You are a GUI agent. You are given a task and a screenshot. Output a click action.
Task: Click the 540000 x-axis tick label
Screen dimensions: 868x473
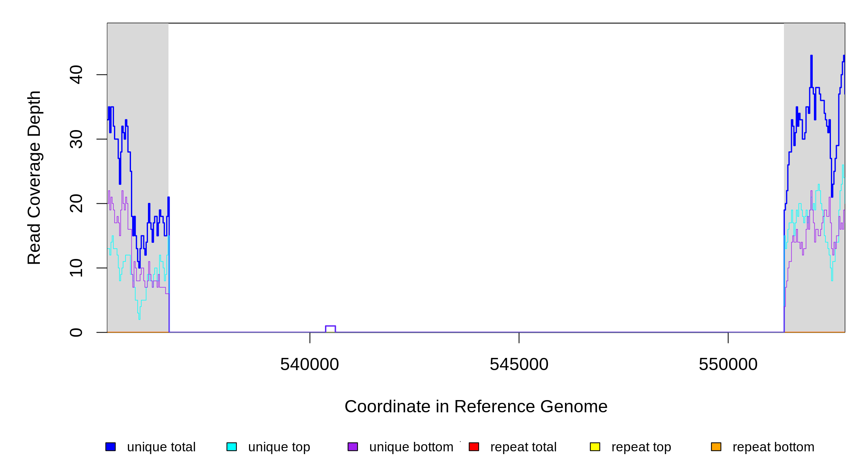(309, 364)
